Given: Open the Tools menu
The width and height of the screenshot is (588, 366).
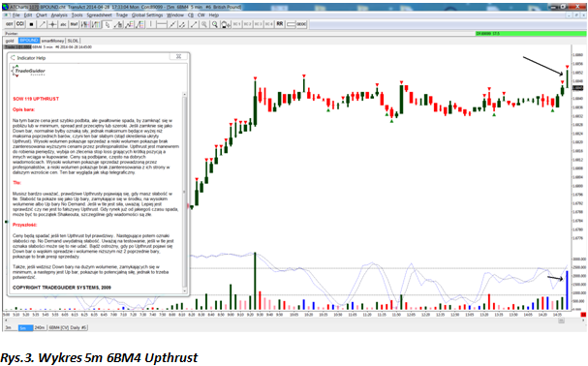Looking at the screenshot, I should [77, 15].
